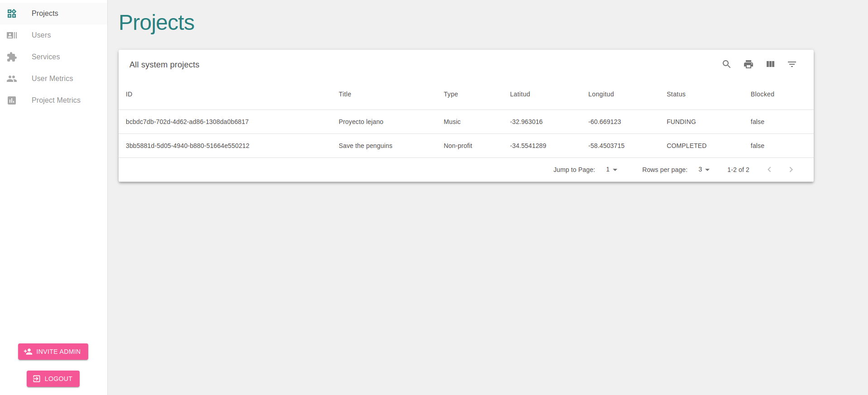The height and width of the screenshot is (395, 868).
Task: Click ID 3bb5881d-5d05-4940-b880-51664e550212
Action: tap(187, 146)
